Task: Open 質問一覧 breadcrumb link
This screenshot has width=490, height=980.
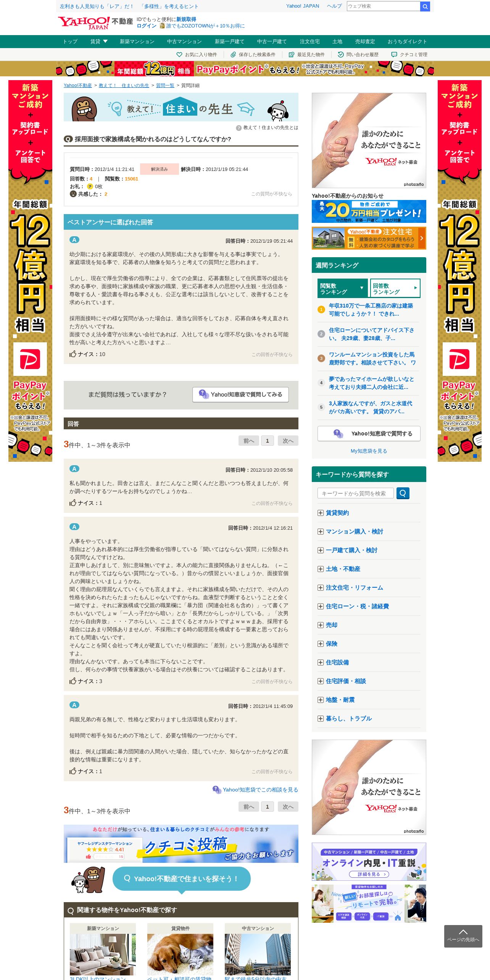Action: point(165,85)
